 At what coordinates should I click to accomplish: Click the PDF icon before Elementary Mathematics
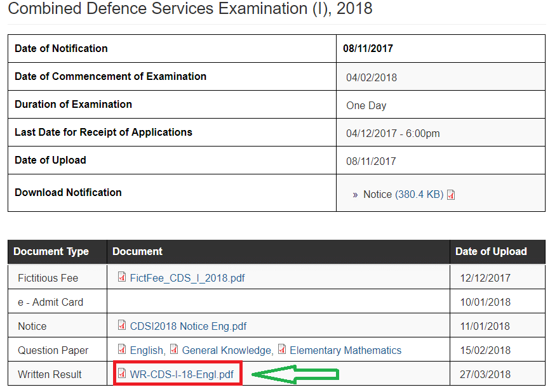(281, 350)
